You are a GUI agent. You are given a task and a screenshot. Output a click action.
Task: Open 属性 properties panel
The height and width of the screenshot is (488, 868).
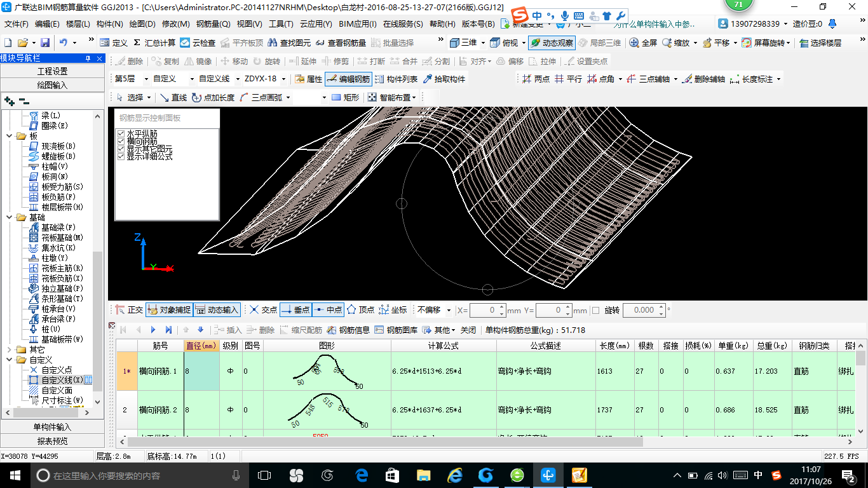click(308, 79)
